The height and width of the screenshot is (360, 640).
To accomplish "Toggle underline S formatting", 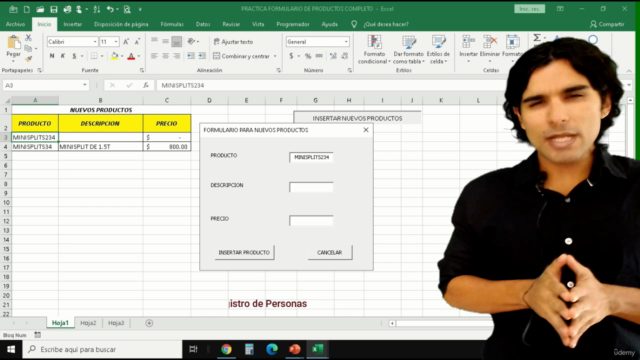I will click(x=74, y=56).
